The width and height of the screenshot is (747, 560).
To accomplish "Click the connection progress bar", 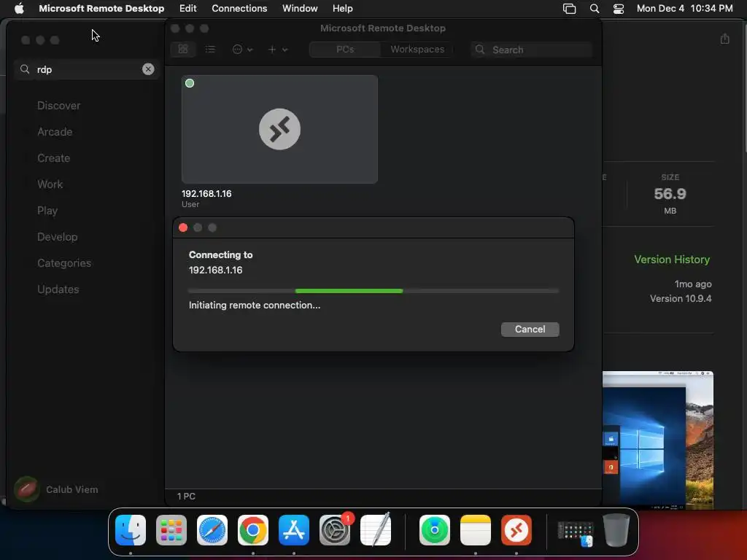I will [373, 290].
